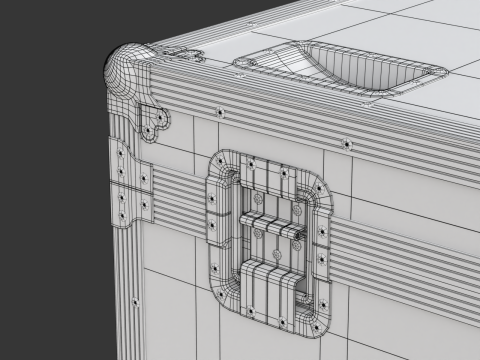Select the handle grip bar inside the side recess

coord(272,227)
